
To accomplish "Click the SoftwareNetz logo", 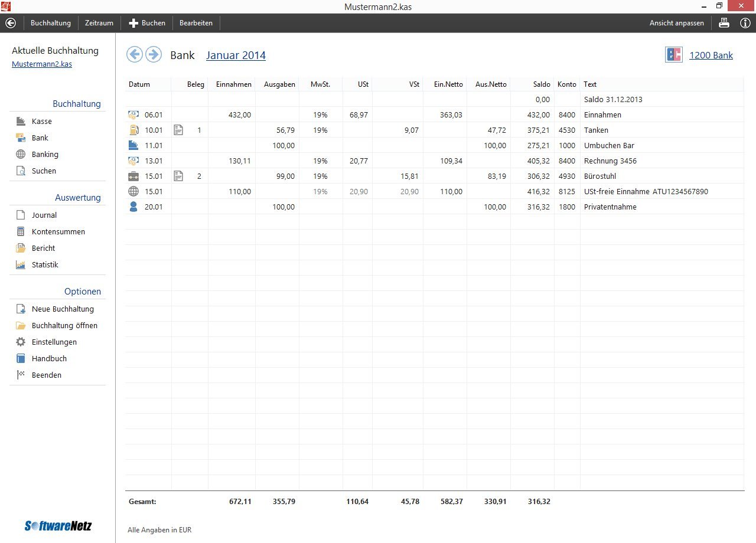I will 58,525.
